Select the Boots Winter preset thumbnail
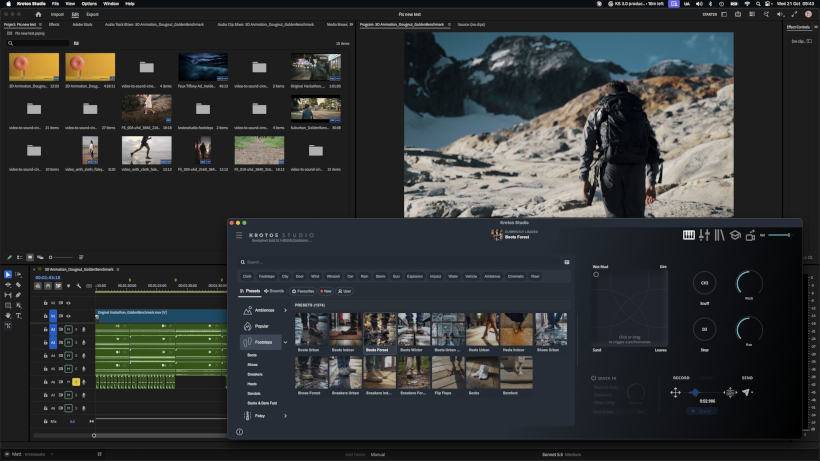This screenshot has width=820, height=461. click(414, 330)
